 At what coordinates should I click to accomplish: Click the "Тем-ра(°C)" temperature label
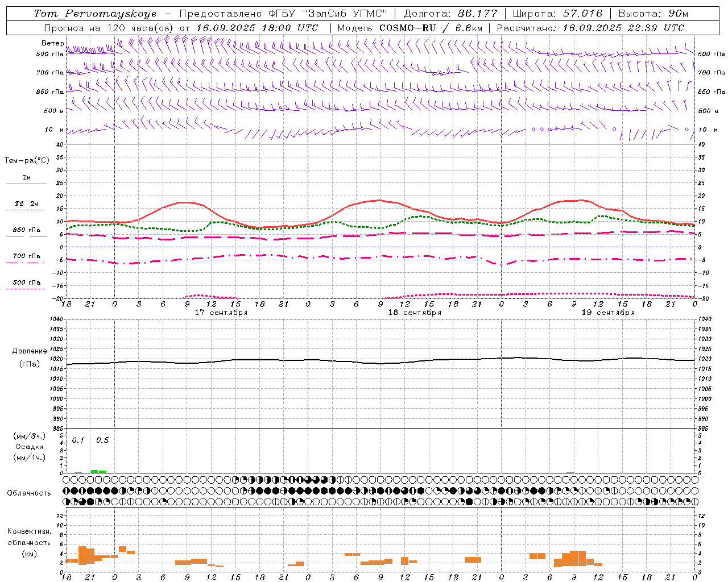point(27,161)
